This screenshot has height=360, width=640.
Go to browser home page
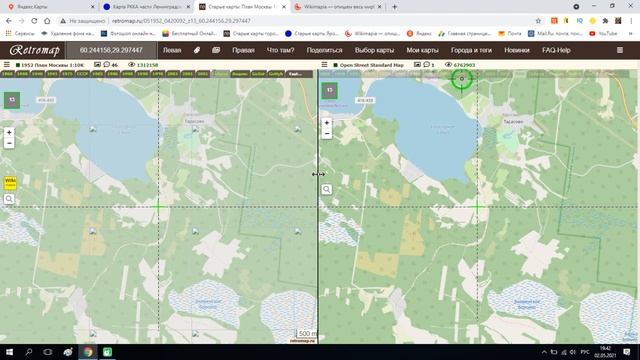pyautogui.click(x=47, y=21)
